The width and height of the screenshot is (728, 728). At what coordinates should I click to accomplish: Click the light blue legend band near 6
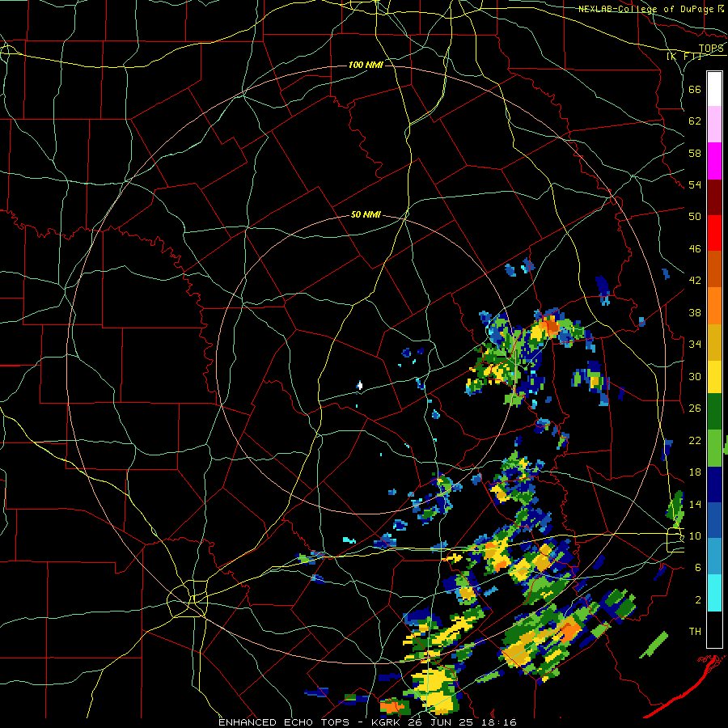714,557
